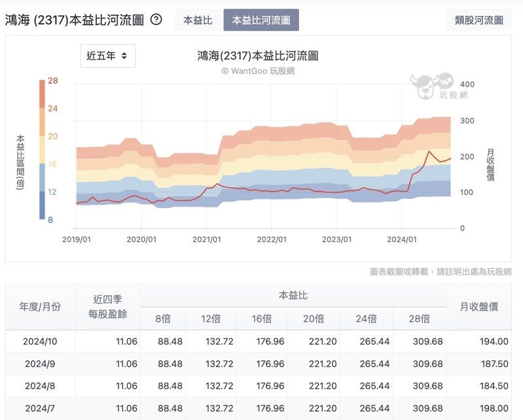This screenshot has height=420, width=523.
Task: Click closing price 187.50 in 2024/9 row
Action: pos(495,364)
